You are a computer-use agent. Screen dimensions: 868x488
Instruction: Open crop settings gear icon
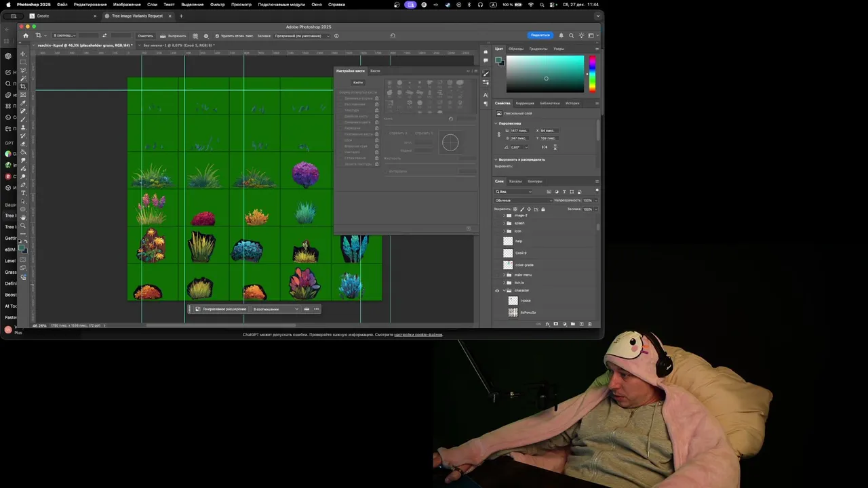coord(206,36)
